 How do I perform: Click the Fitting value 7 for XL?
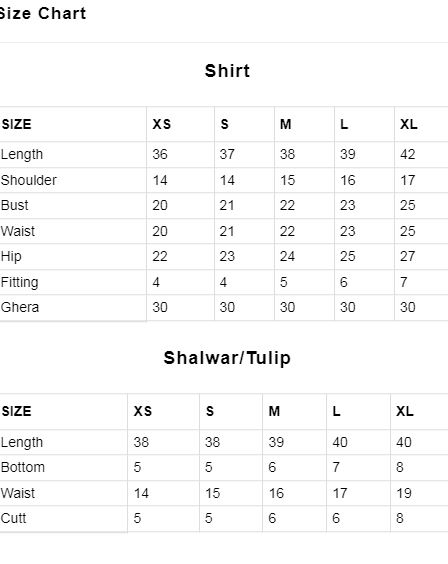[404, 282]
